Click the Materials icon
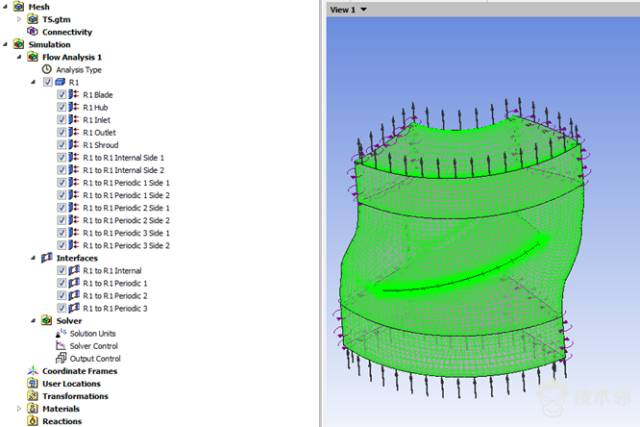This screenshot has width=640, height=427. (x=33, y=409)
